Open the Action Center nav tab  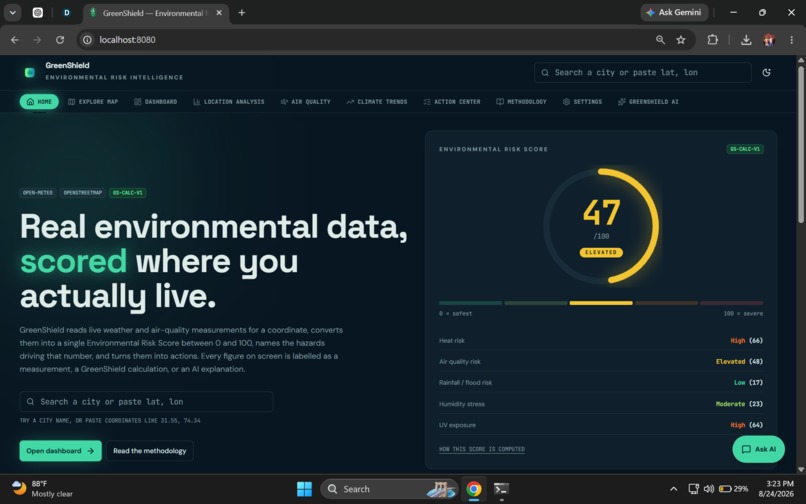452,102
